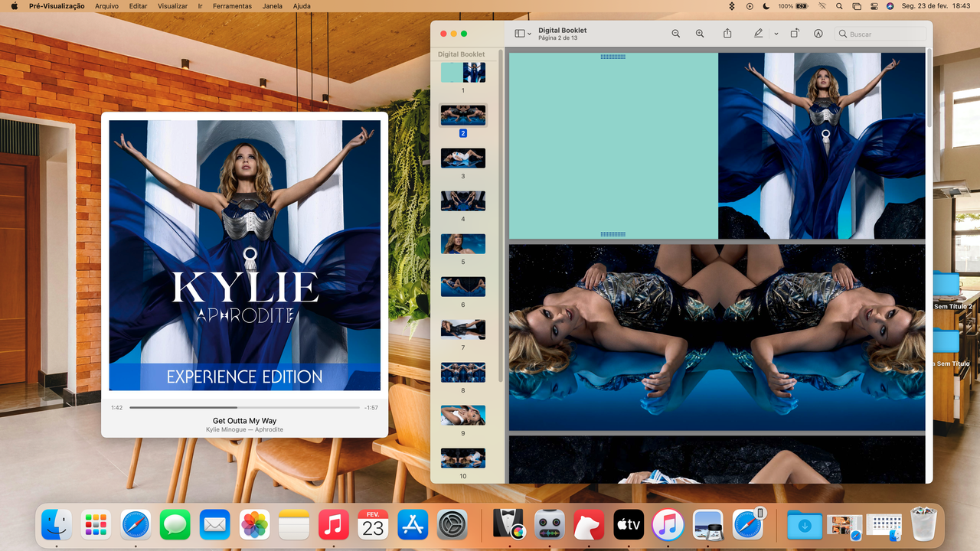The width and height of the screenshot is (980, 551).
Task: Select page 10 thumbnail in sidebar
Action: point(463,458)
